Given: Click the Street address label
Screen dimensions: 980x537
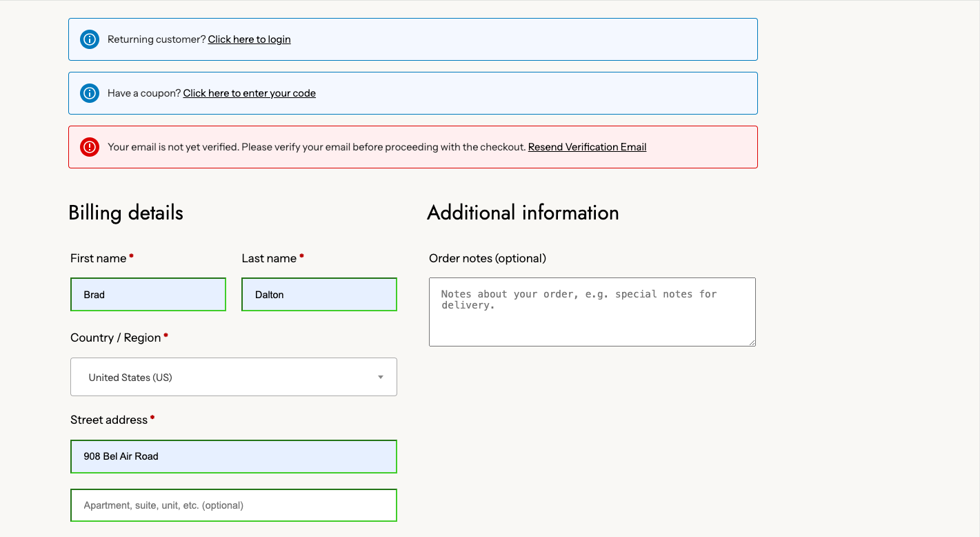Looking at the screenshot, I should (109, 420).
